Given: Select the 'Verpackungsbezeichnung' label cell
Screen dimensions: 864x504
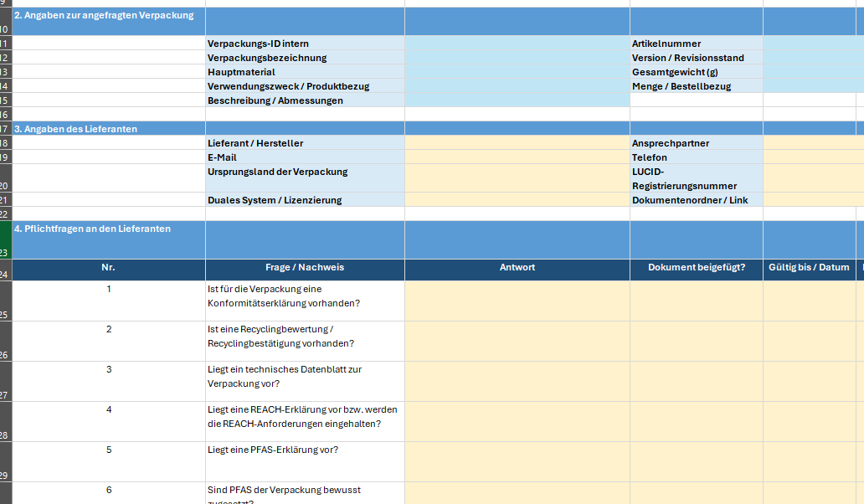Looking at the screenshot, I should 305,58.
